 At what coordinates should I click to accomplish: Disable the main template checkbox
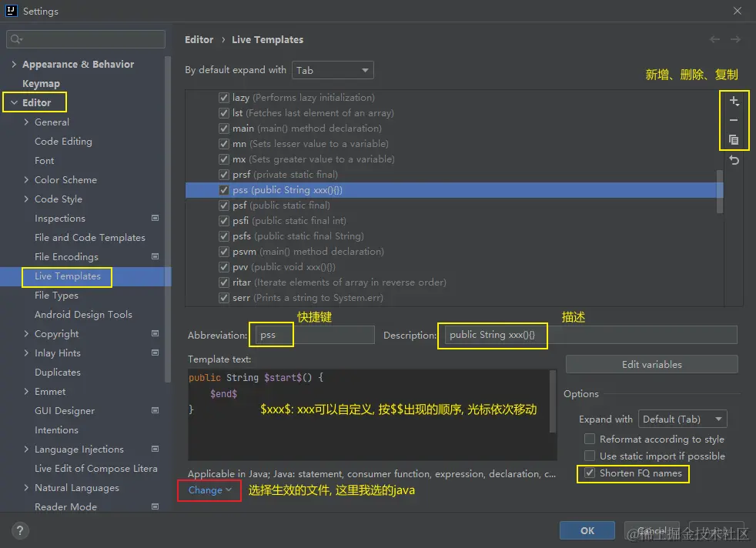point(224,129)
